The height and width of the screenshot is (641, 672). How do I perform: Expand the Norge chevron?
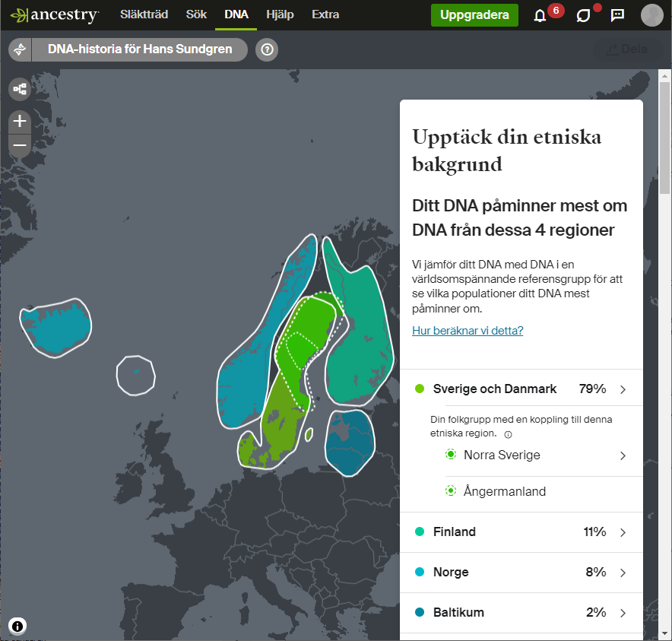623,573
